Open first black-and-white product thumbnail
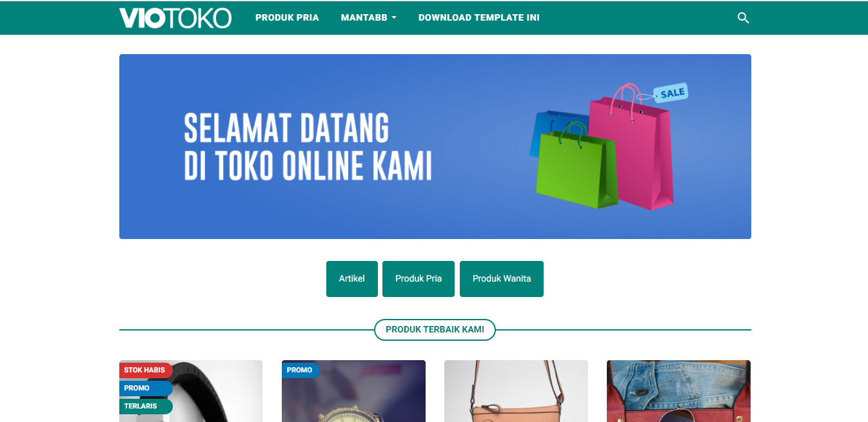 point(191,391)
